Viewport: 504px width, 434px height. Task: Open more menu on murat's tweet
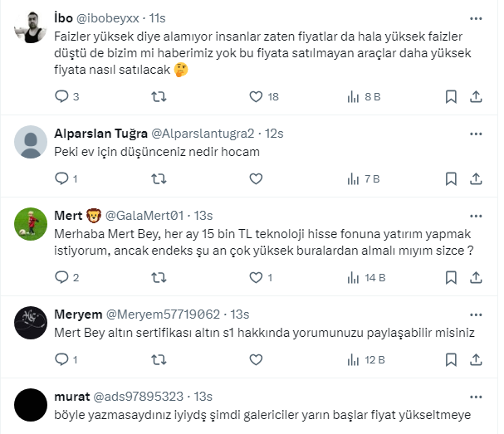476,395
